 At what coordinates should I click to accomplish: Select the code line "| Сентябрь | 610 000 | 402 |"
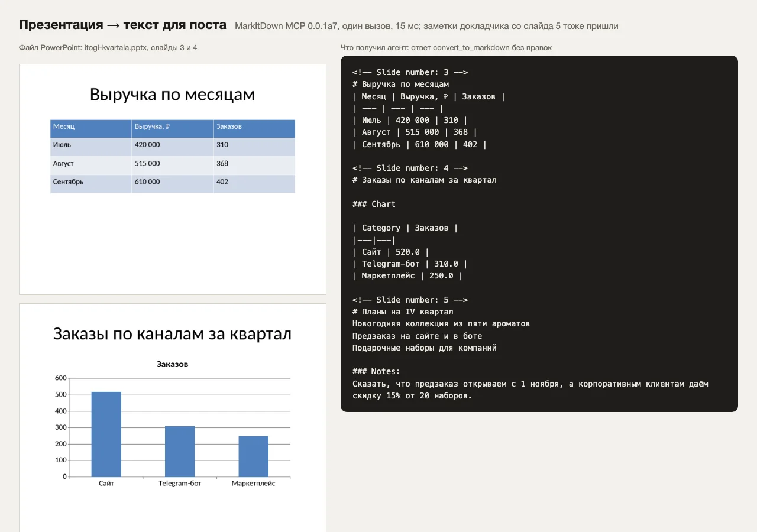[420, 144]
